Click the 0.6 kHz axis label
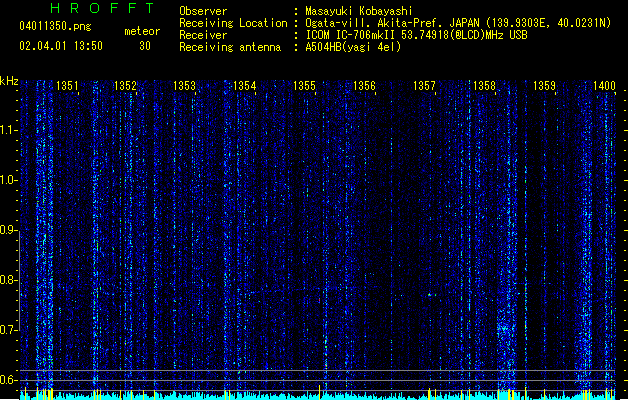The height and width of the screenshot is (400, 629). pyautogui.click(x=8, y=380)
